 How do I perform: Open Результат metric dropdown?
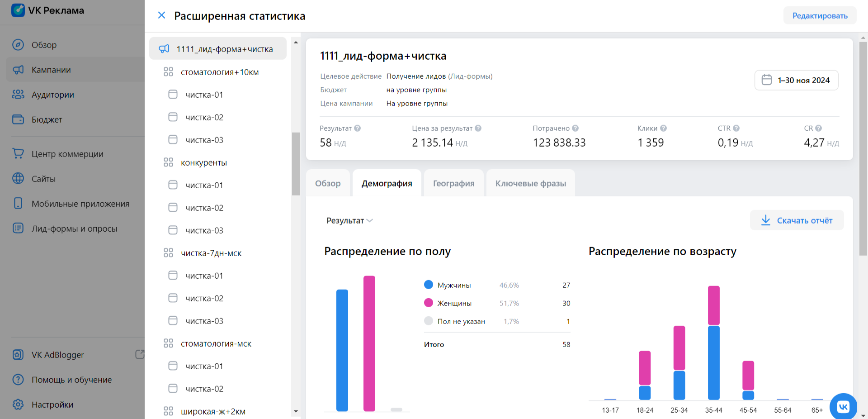click(349, 220)
